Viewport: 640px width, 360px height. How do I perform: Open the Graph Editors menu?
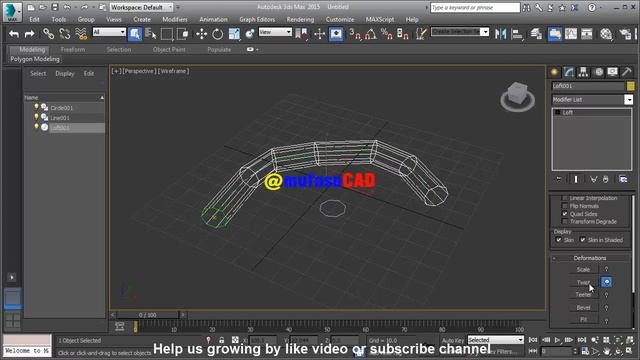pos(257,19)
